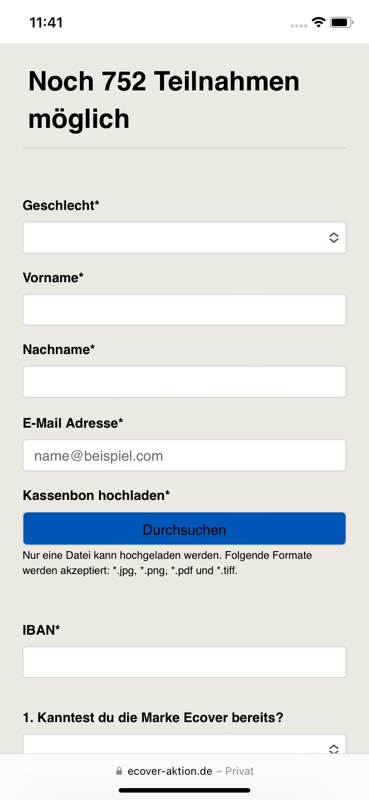Click the accepted file formats hint text

click(x=167, y=563)
